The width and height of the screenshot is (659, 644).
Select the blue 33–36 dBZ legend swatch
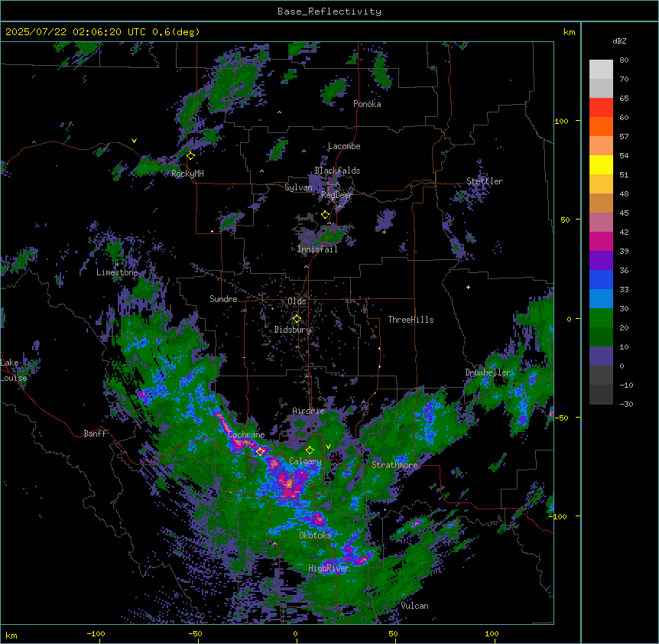(x=601, y=279)
